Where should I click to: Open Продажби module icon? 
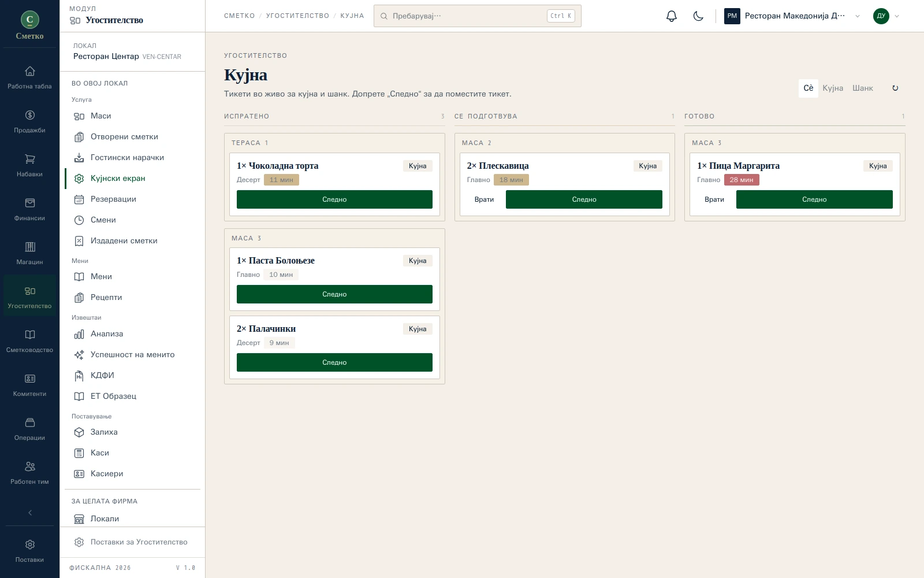tap(29, 122)
